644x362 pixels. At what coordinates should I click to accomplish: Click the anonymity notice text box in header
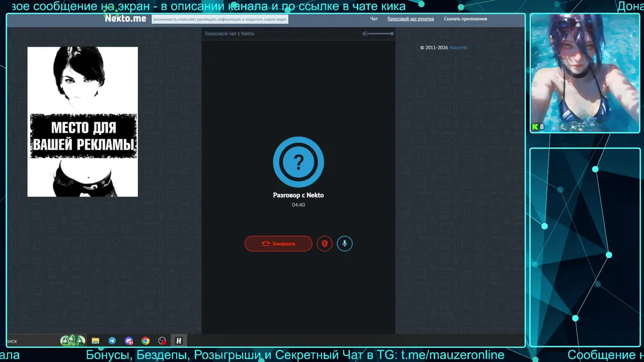tap(220, 19)
